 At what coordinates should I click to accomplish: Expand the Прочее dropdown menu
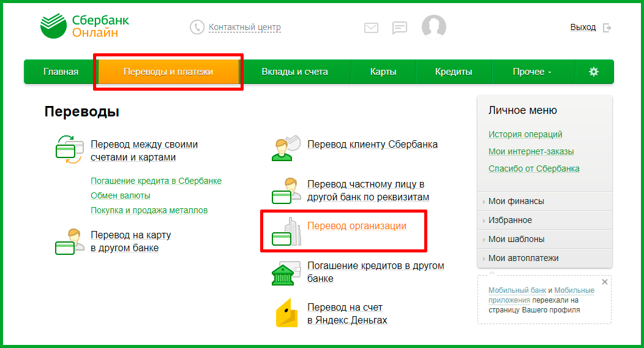[x=533, y=72]
